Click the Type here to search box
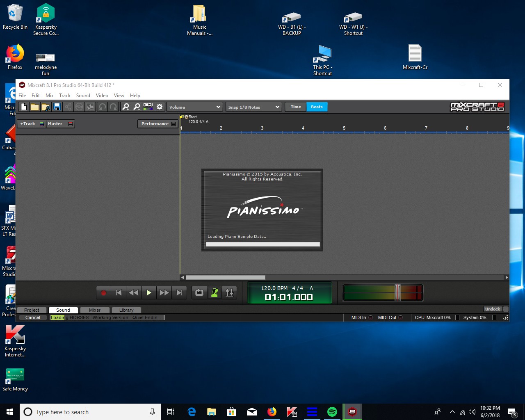This screenshot has height=420, width=525. tap(90, 412)
